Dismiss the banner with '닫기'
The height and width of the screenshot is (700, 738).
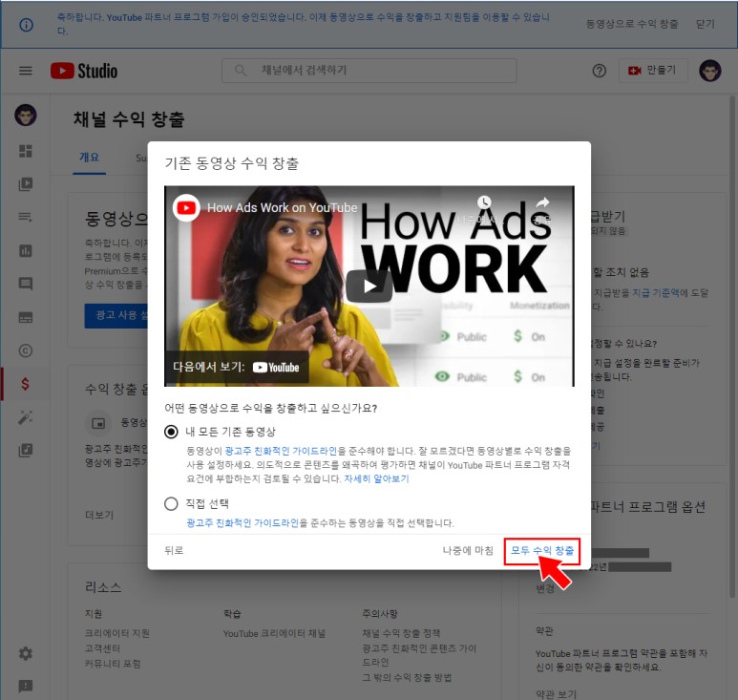click(705, 24)
